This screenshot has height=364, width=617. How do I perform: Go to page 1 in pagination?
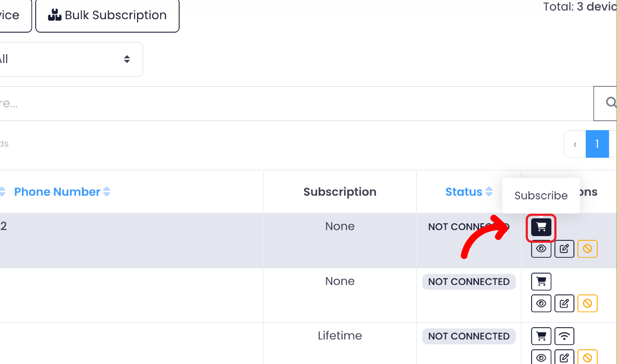597,144
